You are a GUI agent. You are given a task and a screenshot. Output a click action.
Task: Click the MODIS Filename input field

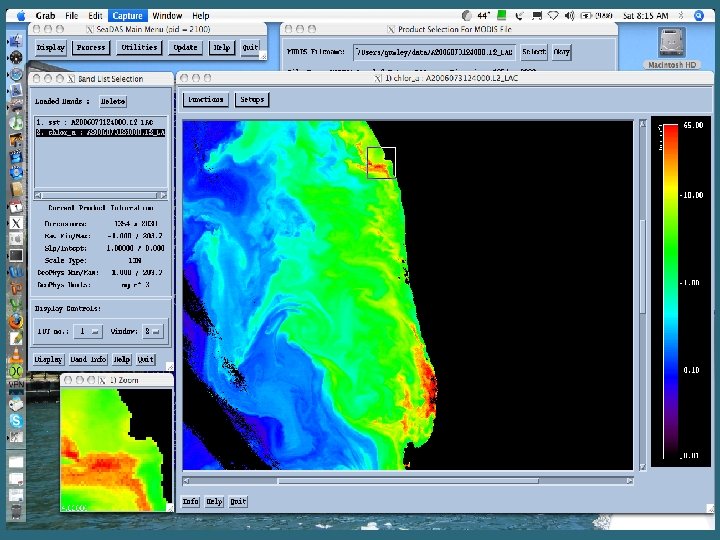(434, 52)
